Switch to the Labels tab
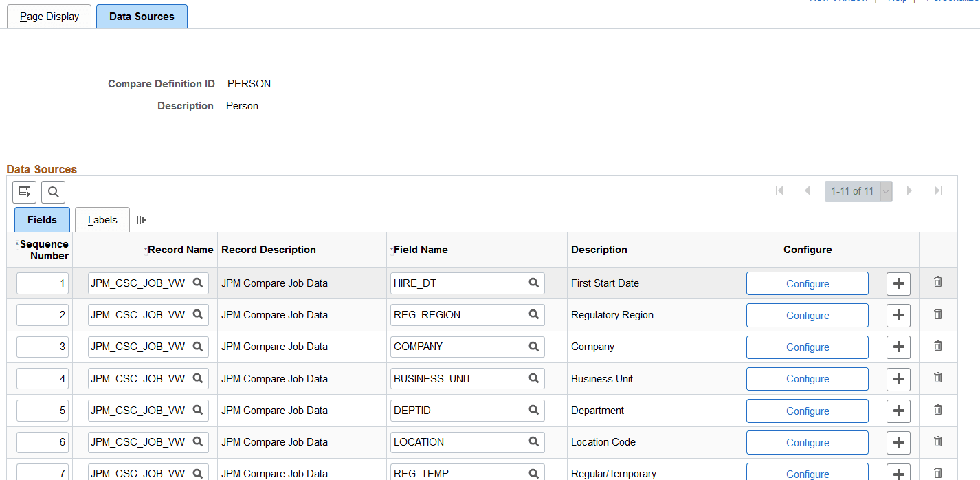 point(102,219)
